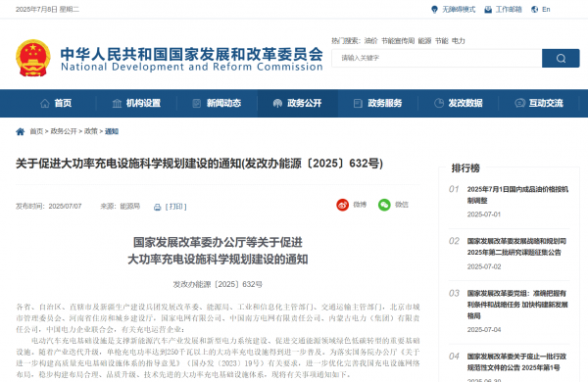Open ranking item 01 about 成品油价格
Viewport: 588px width, 382px height.
[517, 195]
